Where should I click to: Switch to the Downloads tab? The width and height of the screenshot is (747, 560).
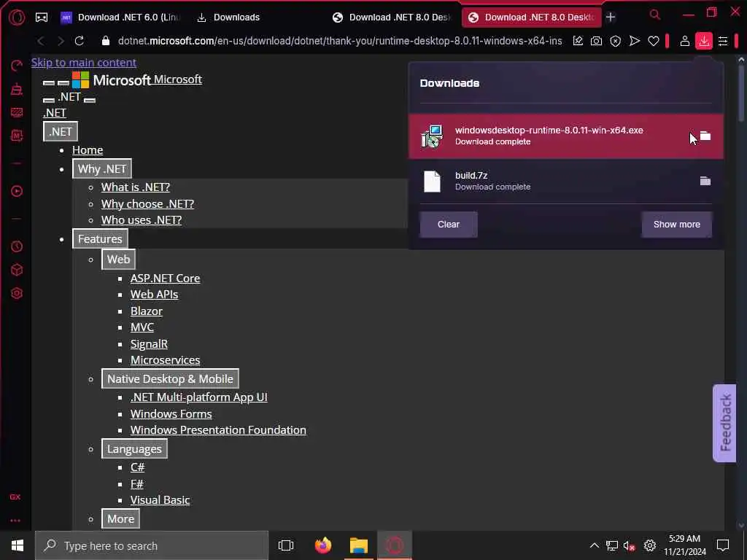[228, 17]
